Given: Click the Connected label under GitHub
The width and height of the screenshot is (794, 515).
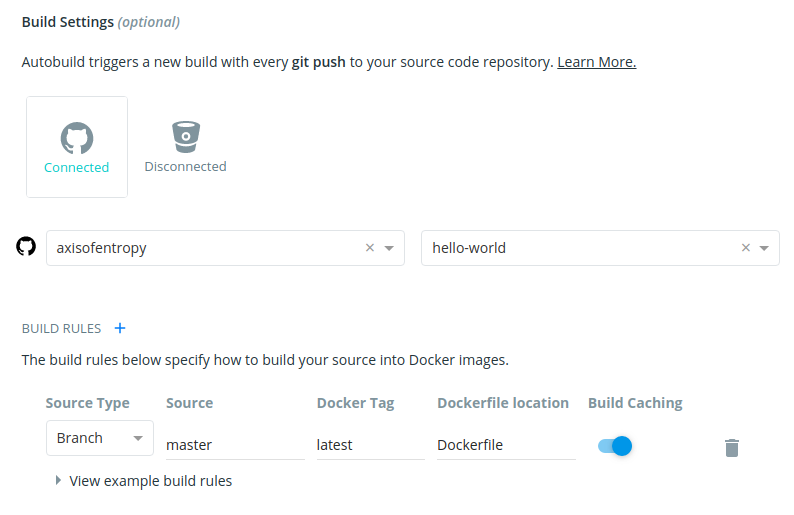Looking at the screenshot, I should point(77,168).
